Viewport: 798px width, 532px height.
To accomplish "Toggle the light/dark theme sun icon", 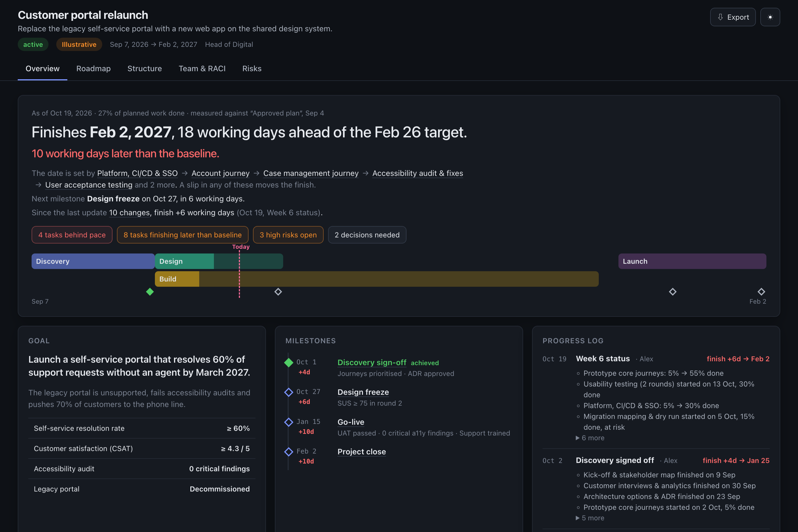I will pos(770,17).
